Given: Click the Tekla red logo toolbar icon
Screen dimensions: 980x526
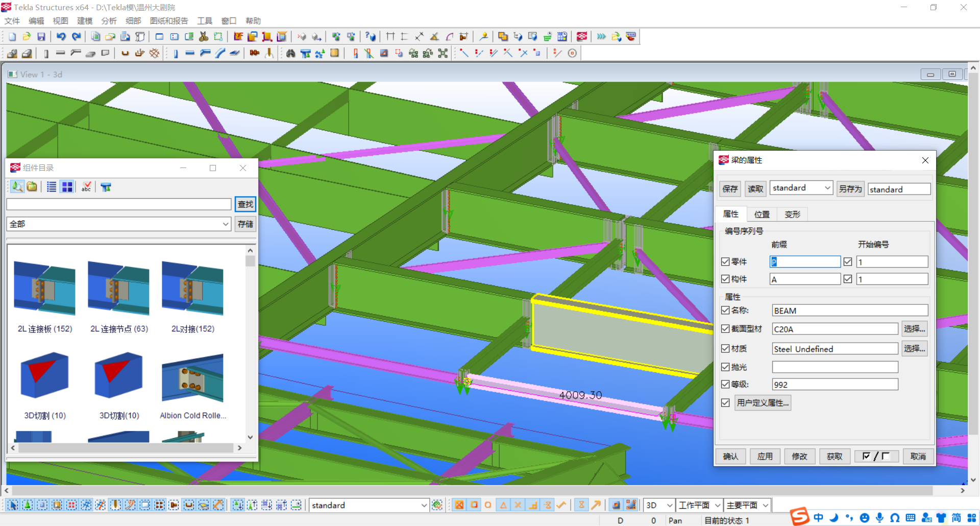Looking at the screenshot, I should point(582,37).
